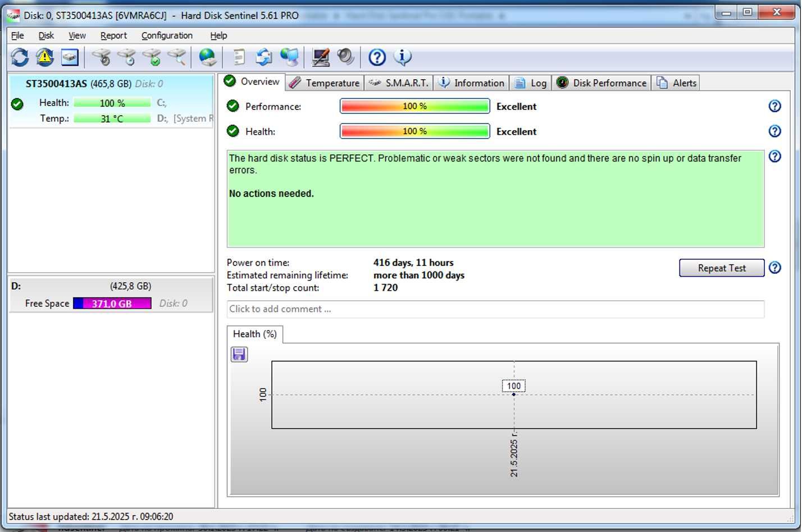Click the report document toolbar icon
Image resolution: width=802 pixels, height=532 pixels.
(239, 57)
